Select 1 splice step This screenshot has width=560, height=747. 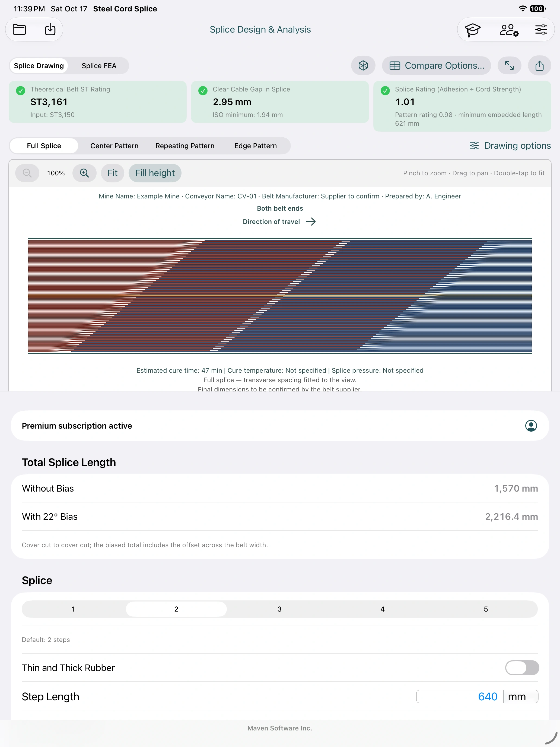coord(73,609)
